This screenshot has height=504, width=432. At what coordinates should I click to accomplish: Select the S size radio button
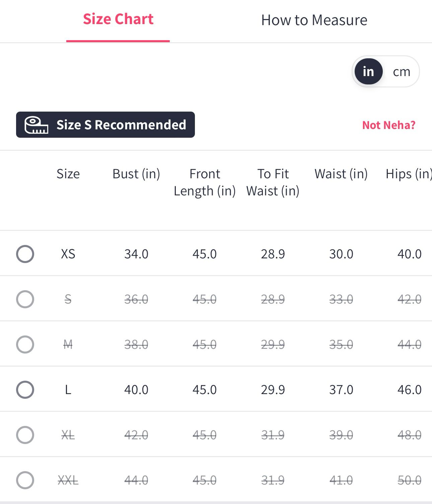point(25,299)
